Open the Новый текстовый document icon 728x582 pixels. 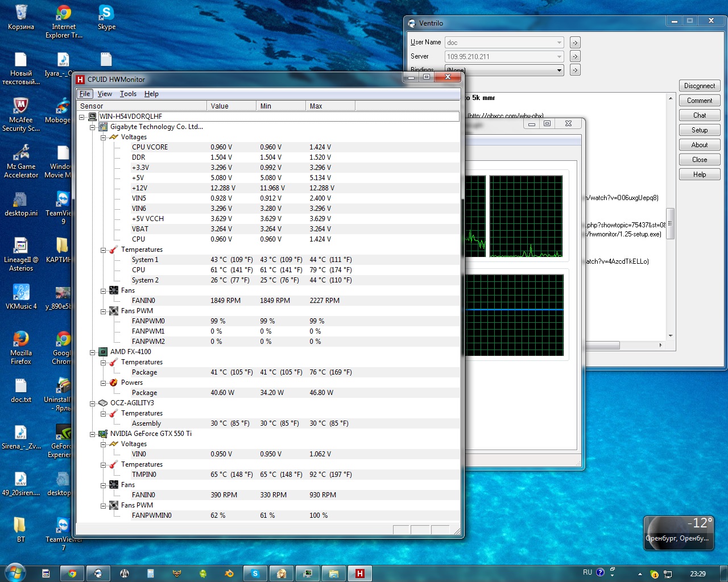pos(21,68)
